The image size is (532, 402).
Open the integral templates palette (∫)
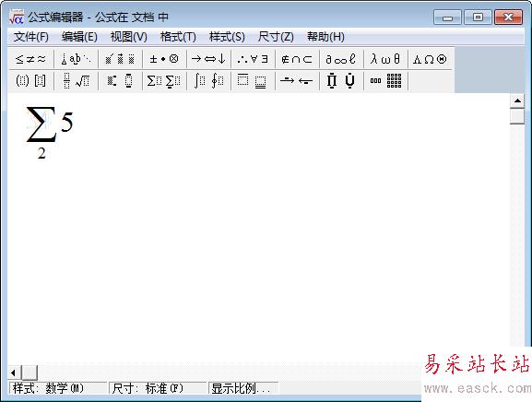[208, 81]
